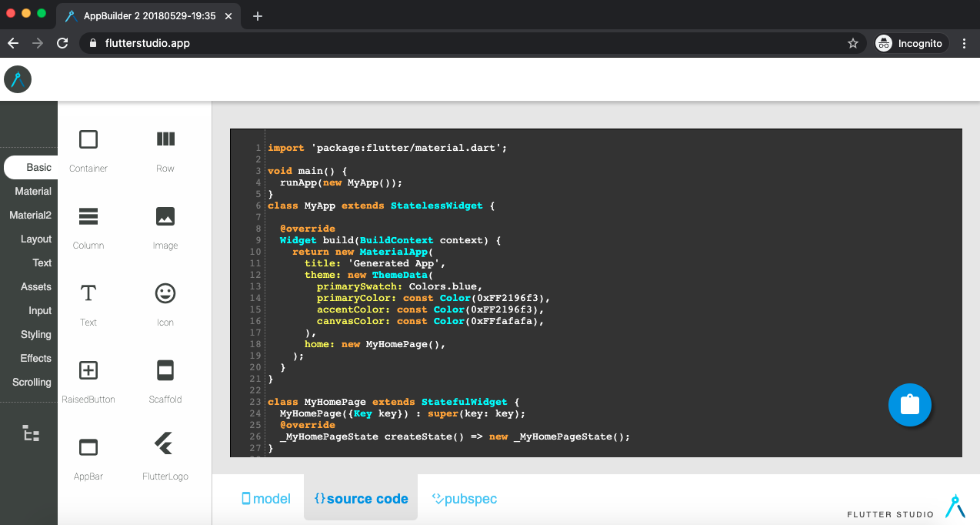Select the Scaffold widget icon
The image size is (980, 525).
click(x=165, y=370)
